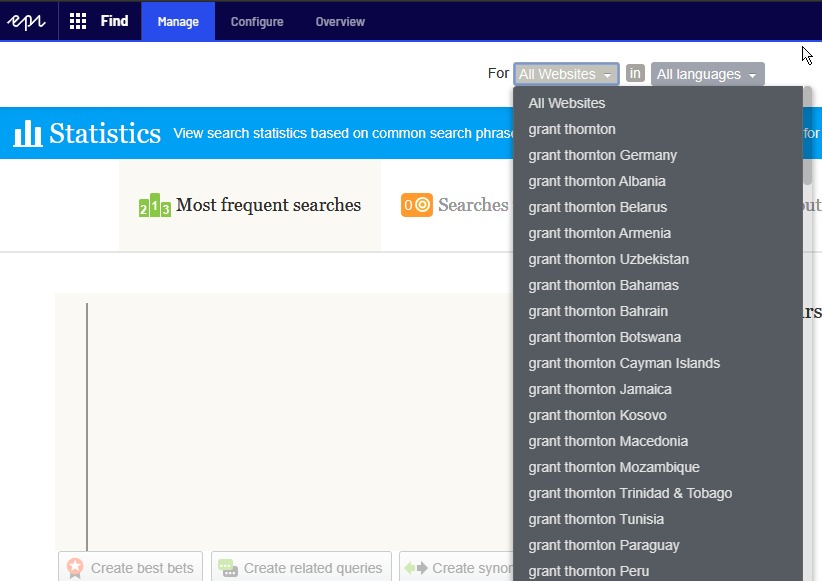The width and height of the screenshot is (822, 581).
Task: Click the Create related queries icon
Action: pos(228,568)
